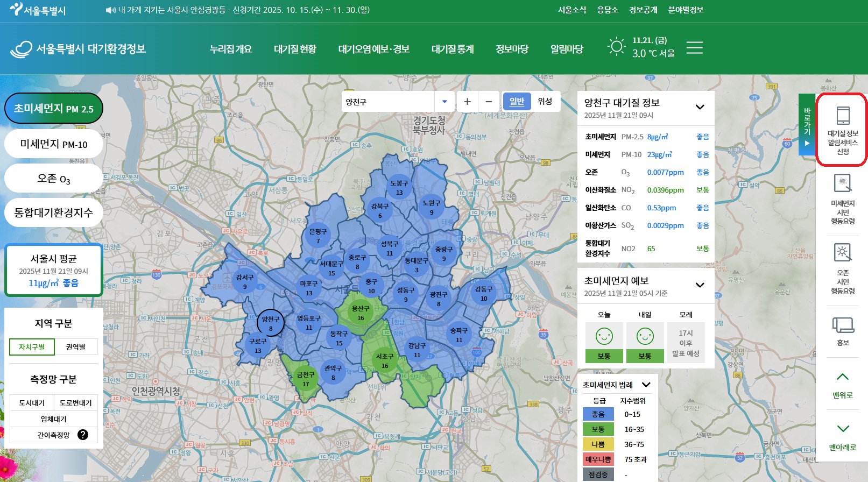Click the help question mark beside 간이측정망

[83, 435]
